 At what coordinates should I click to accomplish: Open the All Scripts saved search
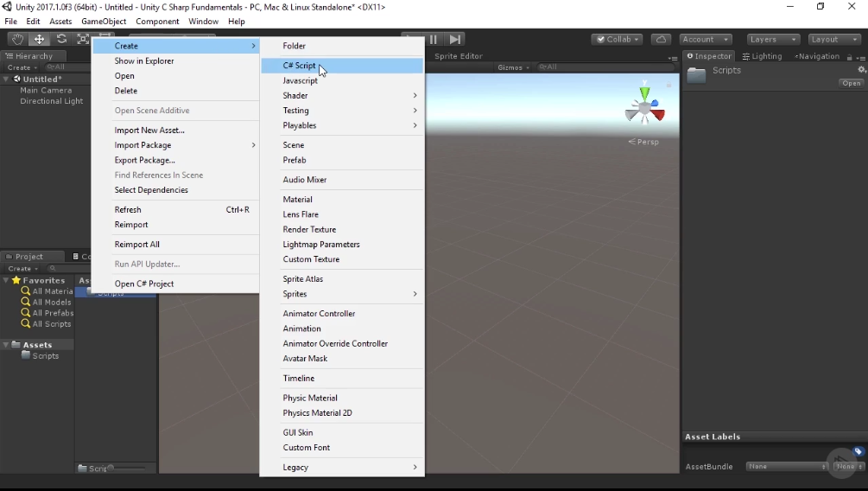tap(47, 323)
